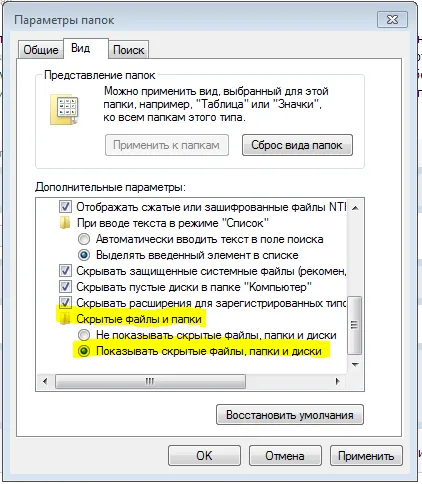Click folder icon beside При вводе текста
Viewport: 422px width, 484px height.
[65, 223]
